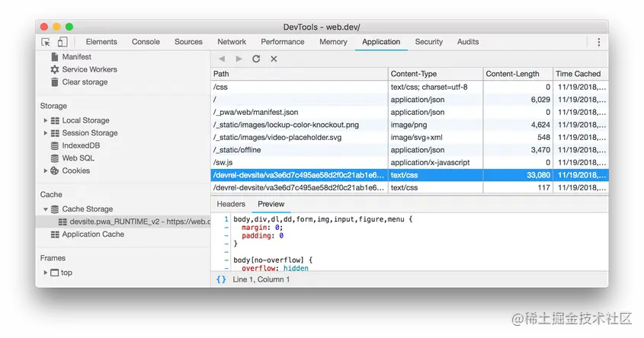The height and width of the screenshot is (338, 644).
Task: Expand the Cookies tree node
Action: click(45, 171)
